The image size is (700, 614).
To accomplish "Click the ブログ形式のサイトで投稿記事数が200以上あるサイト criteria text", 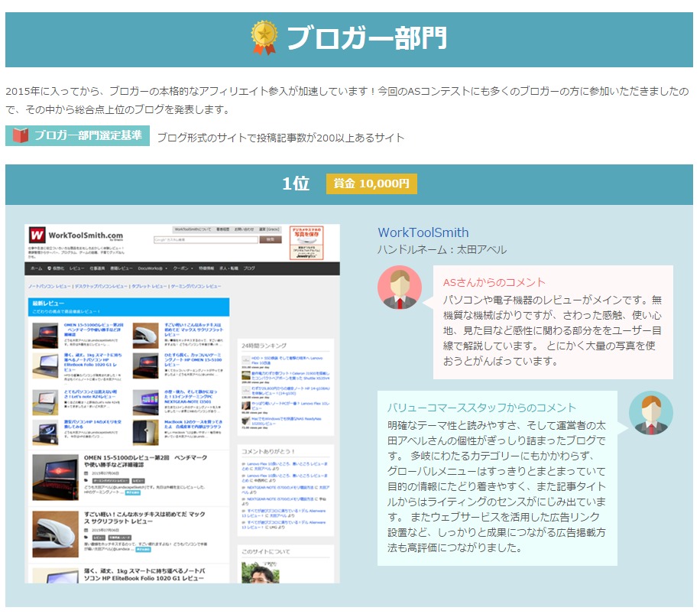I will click(x=280, y=138).
